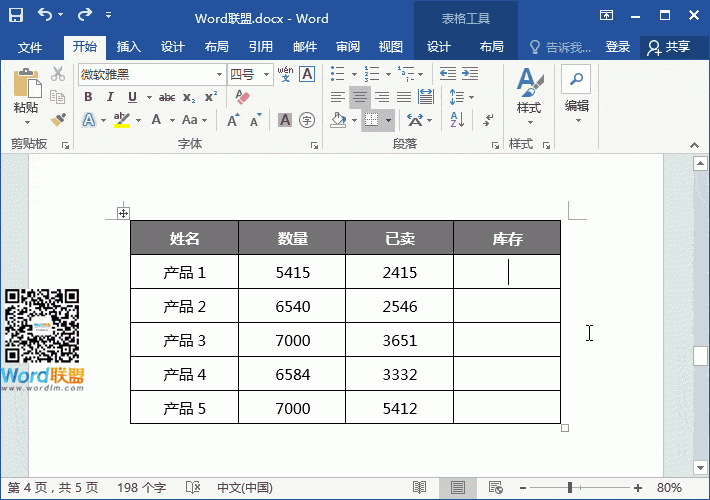Click the clear formatting eraser icon
The width and height of the screenshot is (710, 500).
click(x=243, y=97)
